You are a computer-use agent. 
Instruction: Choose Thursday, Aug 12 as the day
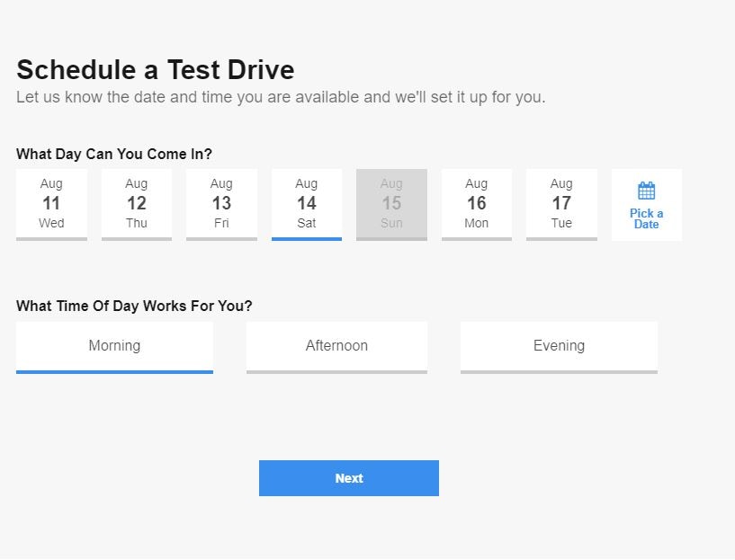[136, 204]
